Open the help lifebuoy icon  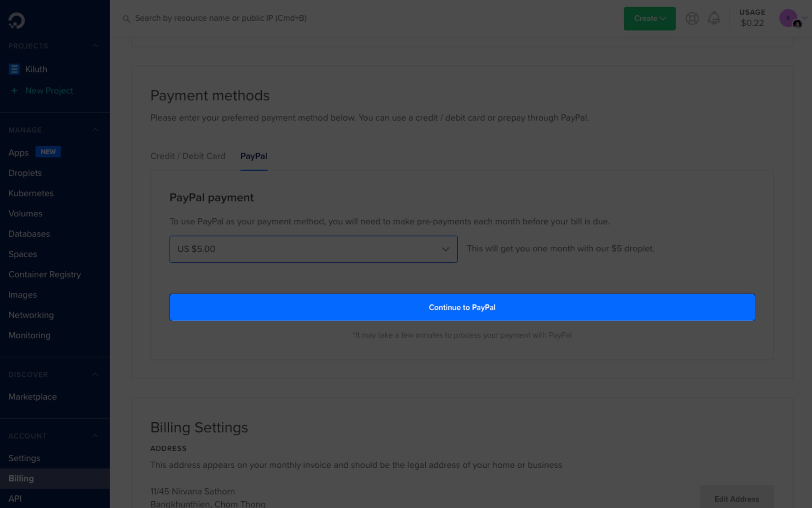(x=692, y=18)
